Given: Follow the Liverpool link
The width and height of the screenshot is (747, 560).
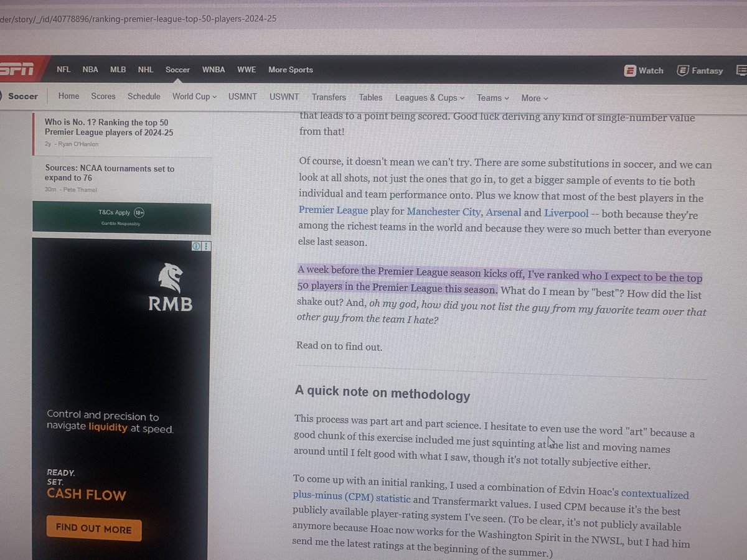Looking at the screenshot, I should click(x=566, y=213).
